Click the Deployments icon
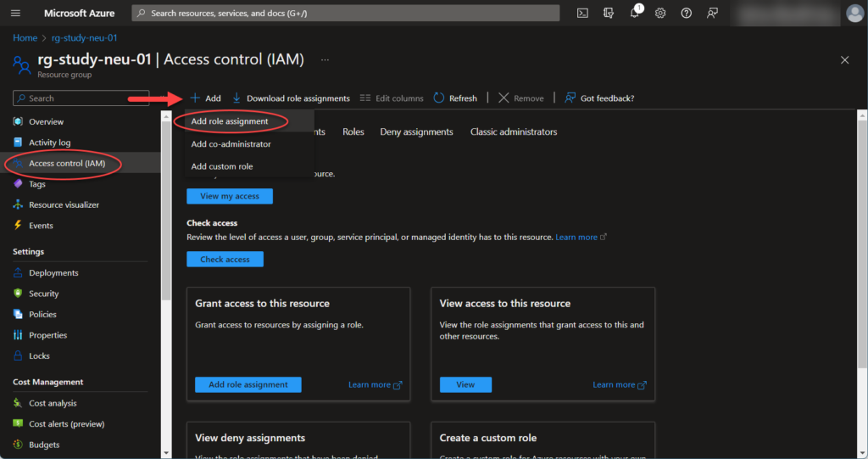Image resolution: width=868 pixels, height=459 pixels. 18,272
